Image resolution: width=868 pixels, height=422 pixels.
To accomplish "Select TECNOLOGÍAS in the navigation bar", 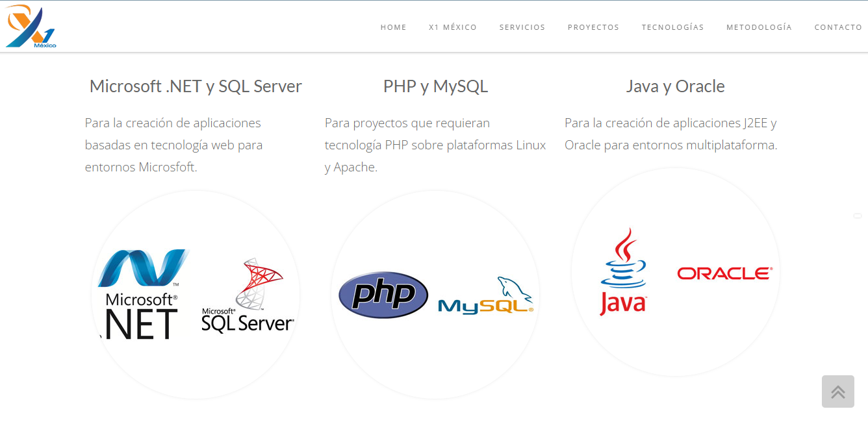I will pos(673,27).
